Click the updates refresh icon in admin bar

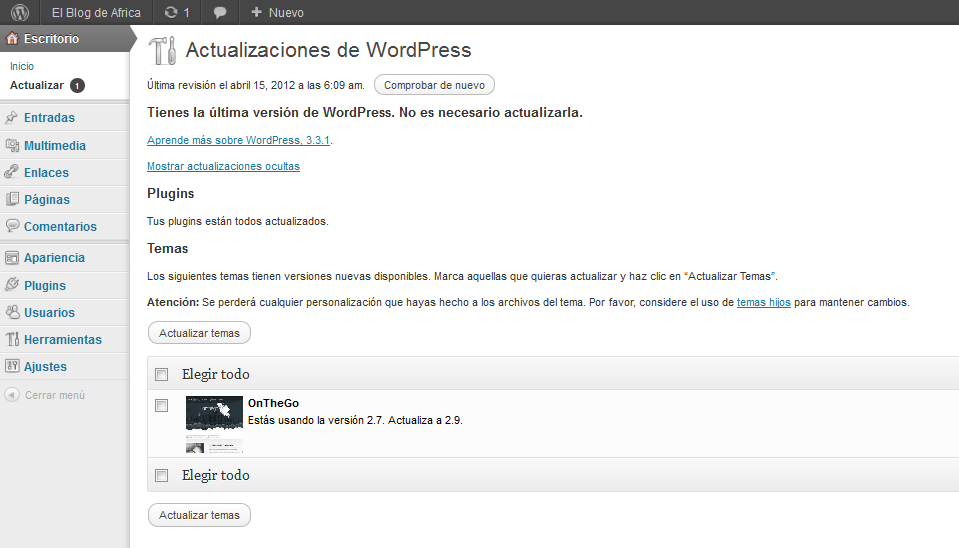click(171, 12)
